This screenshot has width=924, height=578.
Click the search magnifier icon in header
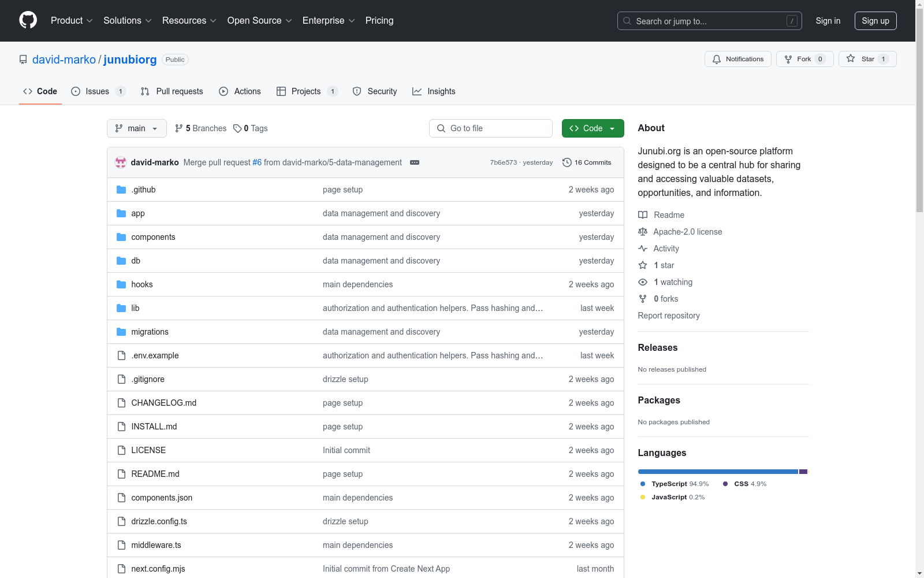pos(627,21)
